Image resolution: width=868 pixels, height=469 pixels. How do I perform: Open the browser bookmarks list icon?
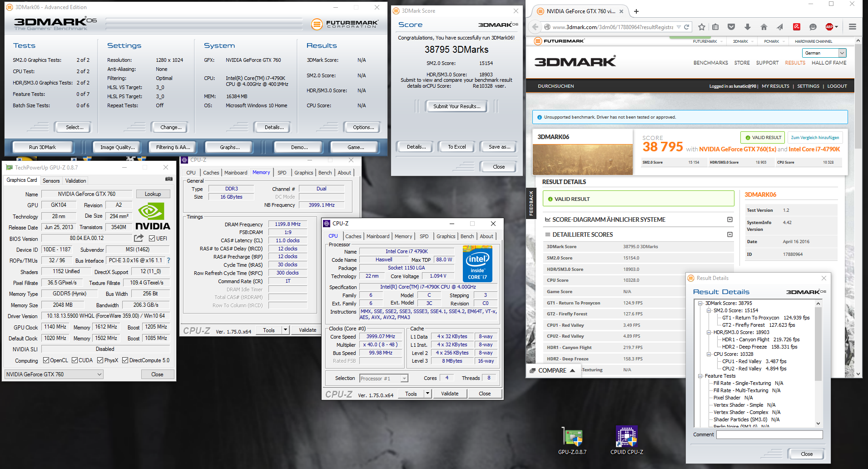pos(715,27)
